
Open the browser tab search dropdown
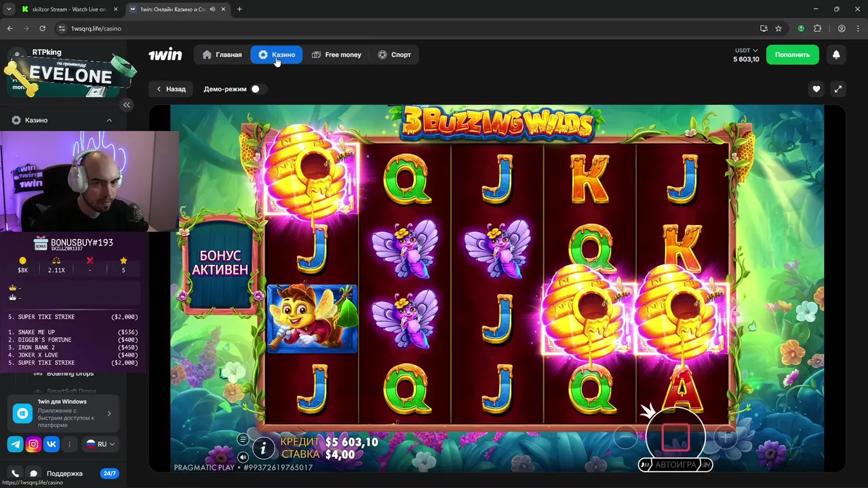8,9
